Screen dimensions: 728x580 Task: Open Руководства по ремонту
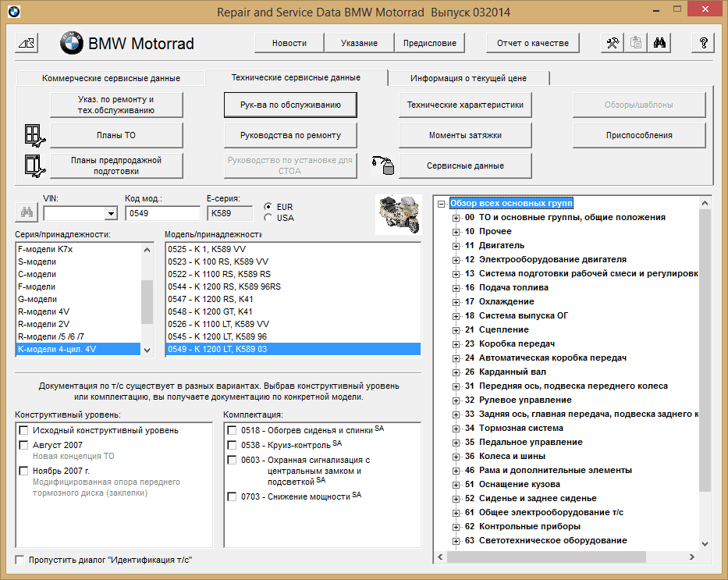[290, 135]
